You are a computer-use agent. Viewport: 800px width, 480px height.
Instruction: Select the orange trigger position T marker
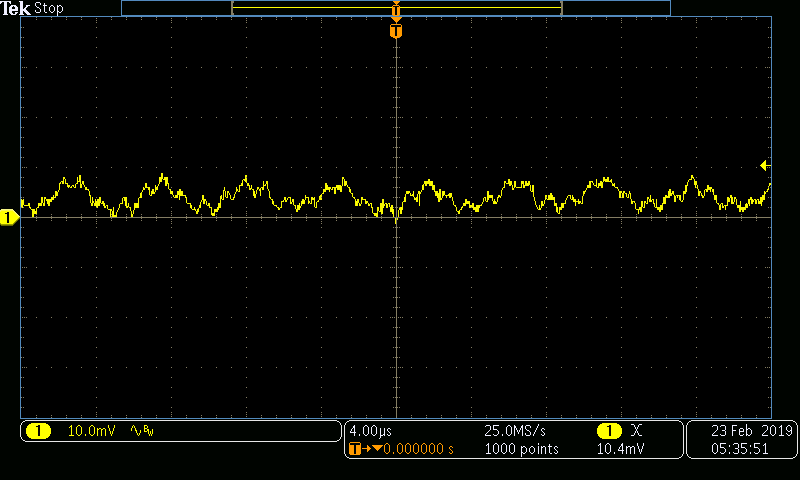pyautogui.click(x=396, y=31)
